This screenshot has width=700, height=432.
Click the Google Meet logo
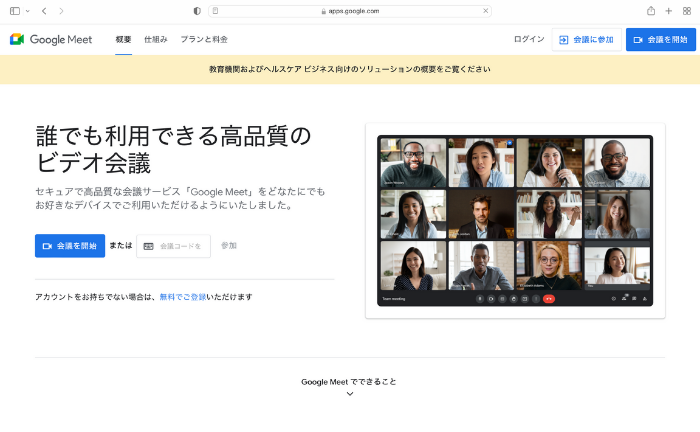[x=51, y=39]
